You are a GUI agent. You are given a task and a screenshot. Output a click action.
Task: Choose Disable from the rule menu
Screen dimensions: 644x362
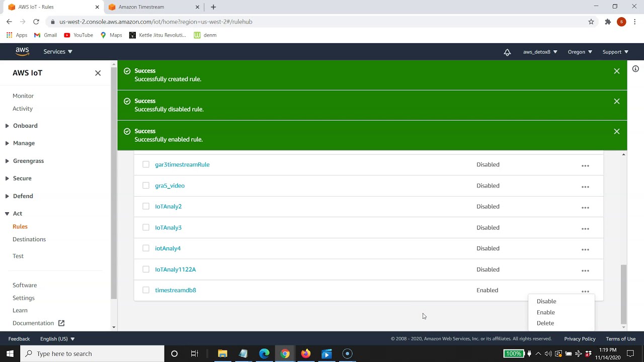[x=546, y=301]
